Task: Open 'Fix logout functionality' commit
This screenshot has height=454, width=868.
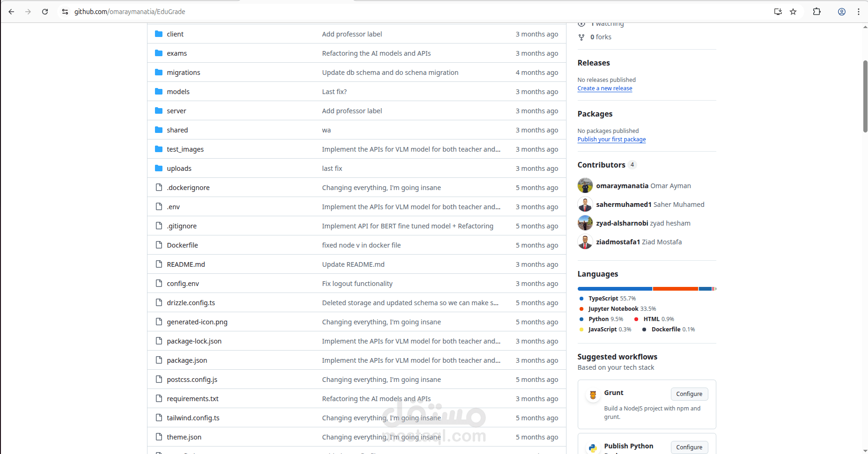Action: [357, 284]
